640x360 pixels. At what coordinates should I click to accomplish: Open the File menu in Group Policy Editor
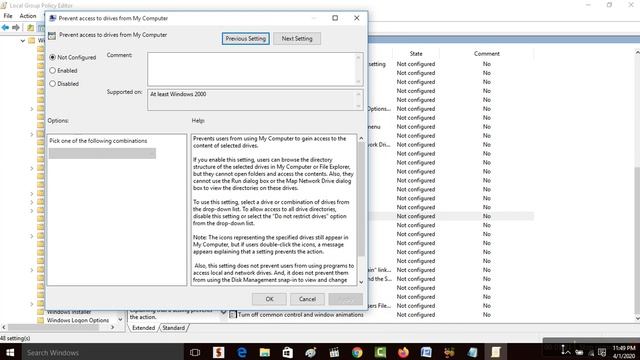[8, 16]
